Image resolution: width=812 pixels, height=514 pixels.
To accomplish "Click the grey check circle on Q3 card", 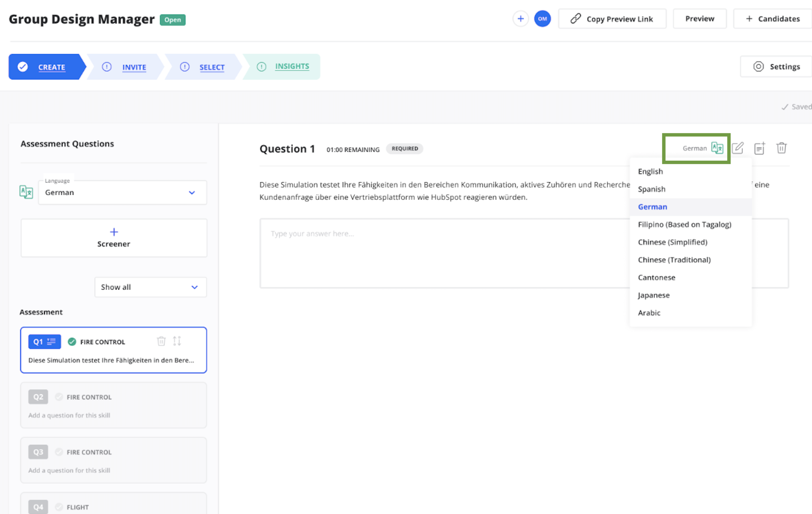I will click(59, 452).
